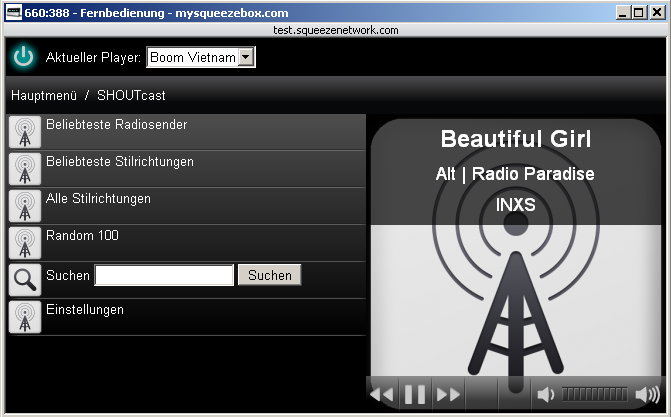Rewind with the previous track button
The height and width of the screenshot is (417, 671).
382,395
